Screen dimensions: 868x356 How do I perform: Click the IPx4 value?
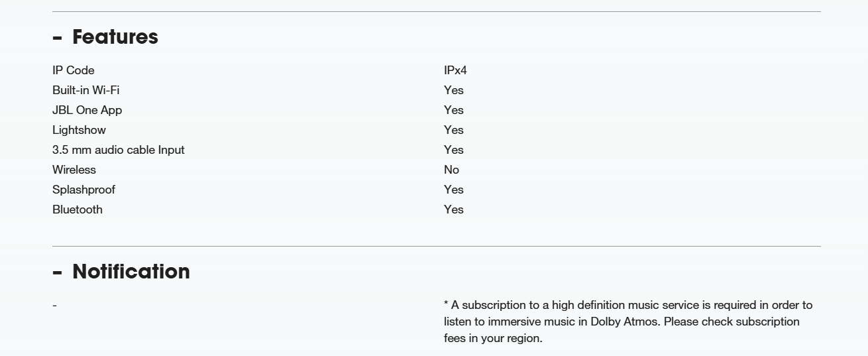click(x=455, y=70)
